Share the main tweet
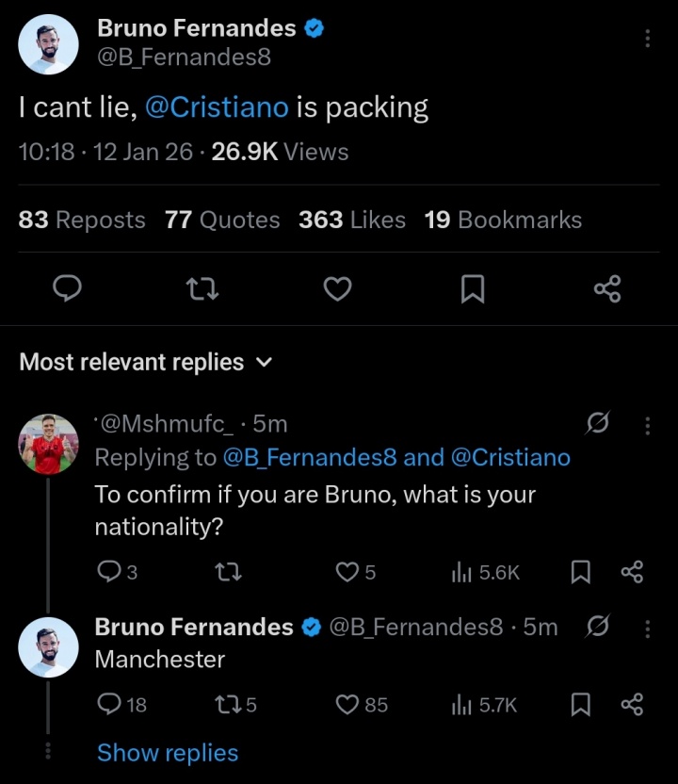 click(x=607, y=289)
